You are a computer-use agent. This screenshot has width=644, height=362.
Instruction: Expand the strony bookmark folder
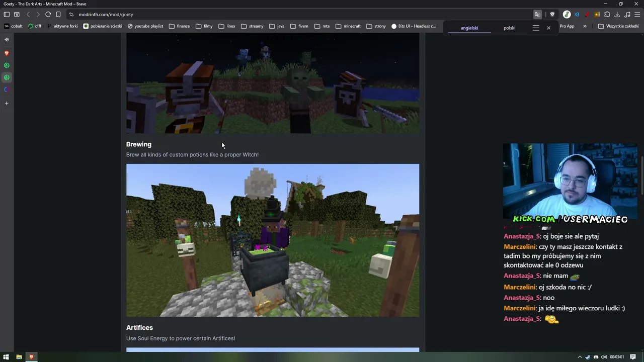[x=376, y=26]
